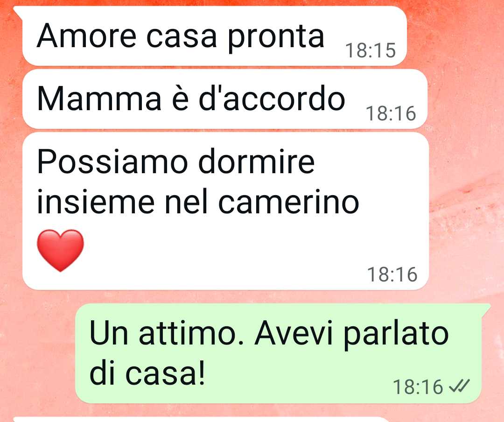Click the tail of the first incoming bubble

pyautogui.click(x=18, y=11)
